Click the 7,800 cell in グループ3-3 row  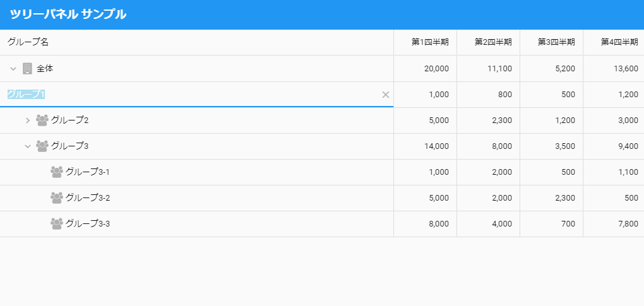coord(614,224)
